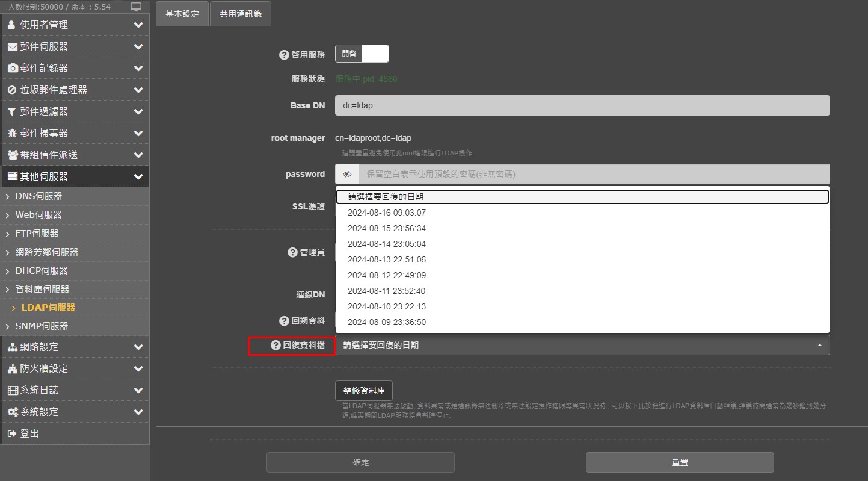Click the camera icon for 郵件記錄器

click(x=12, y=68)
